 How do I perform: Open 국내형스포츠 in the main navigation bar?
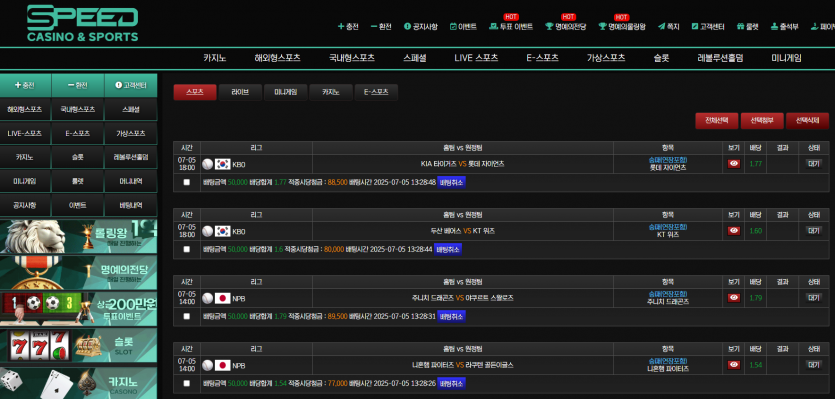click(352, 59)
